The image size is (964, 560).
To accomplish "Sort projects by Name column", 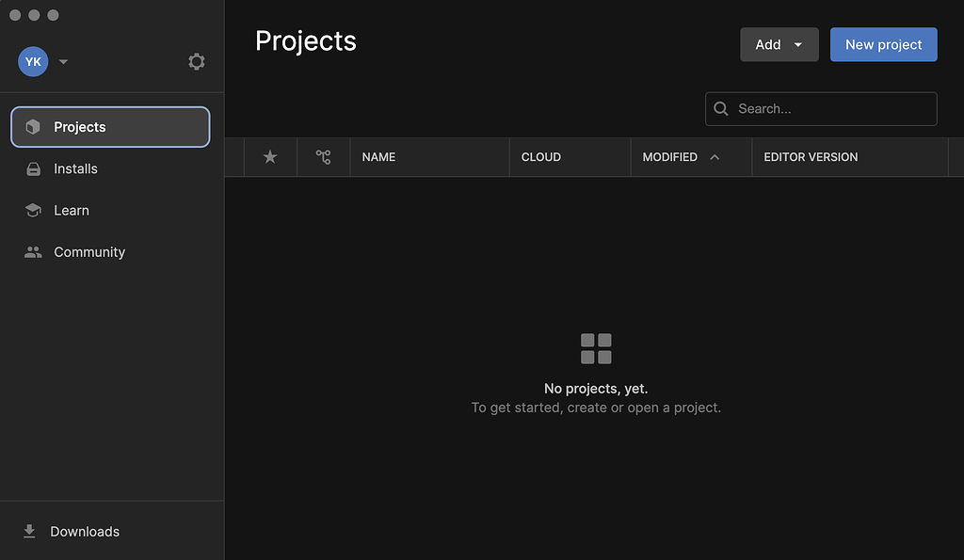I will (379, 157).
